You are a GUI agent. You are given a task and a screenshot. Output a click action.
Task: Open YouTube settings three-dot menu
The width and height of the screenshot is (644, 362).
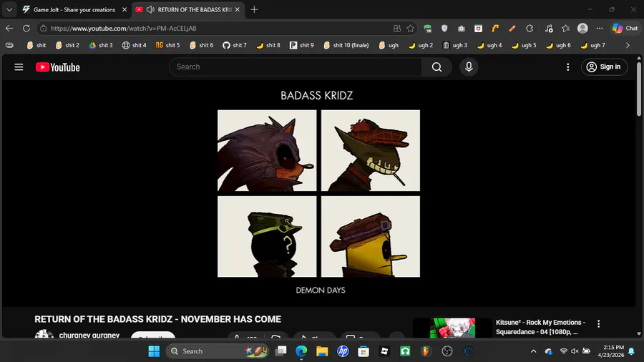pos(568,67)
